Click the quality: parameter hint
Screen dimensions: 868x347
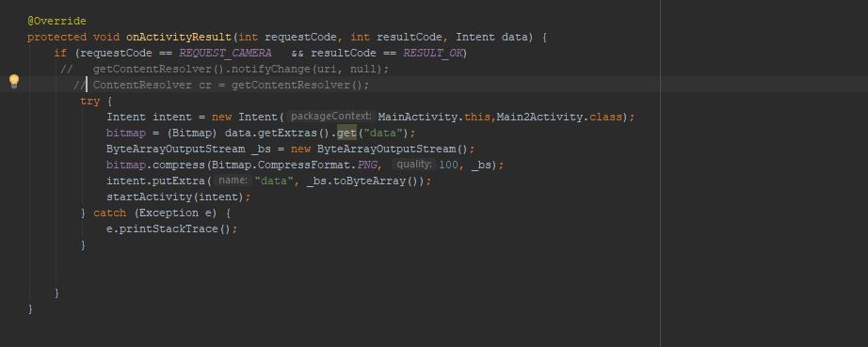413,165
